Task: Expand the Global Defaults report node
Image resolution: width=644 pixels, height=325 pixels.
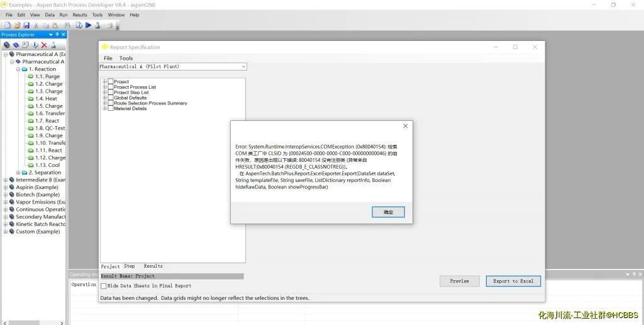Action: 105,98
